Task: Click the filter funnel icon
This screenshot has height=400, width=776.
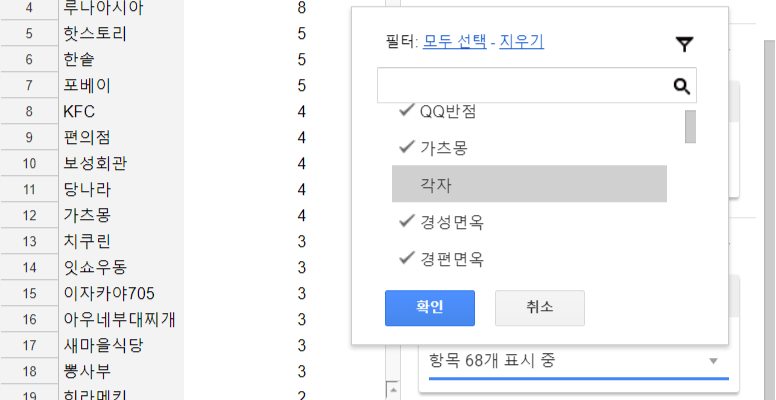Action: 684,44
